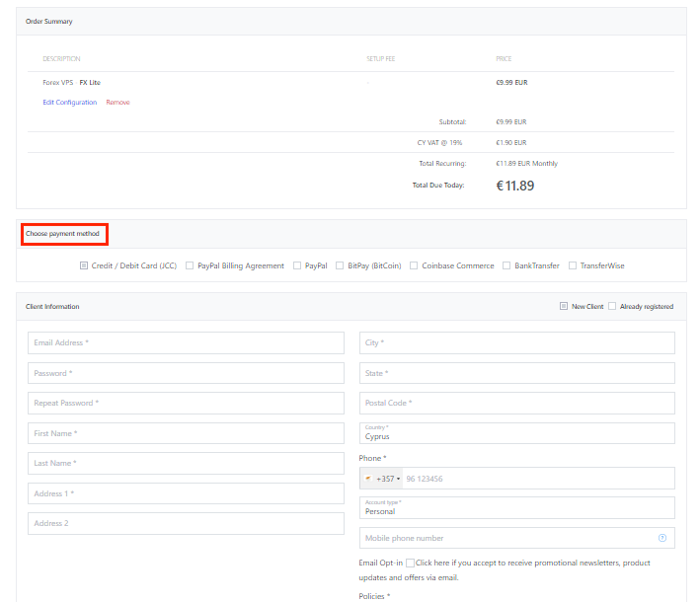This screenshot has height=602, width=700.
Task: Click the €11.89 EUR Monthly recurring value
Action: 527,164
